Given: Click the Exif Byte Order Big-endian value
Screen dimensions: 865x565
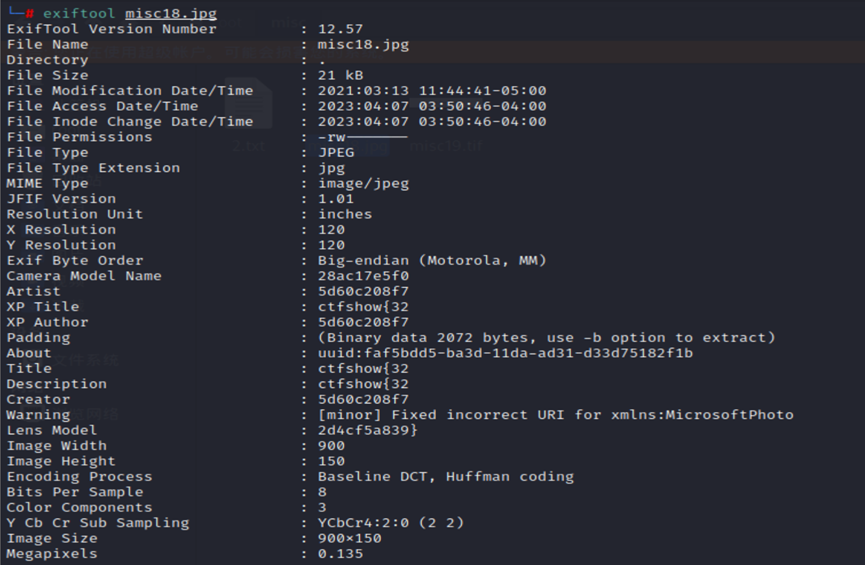Looking at the screenshot, I should point(432,260).
